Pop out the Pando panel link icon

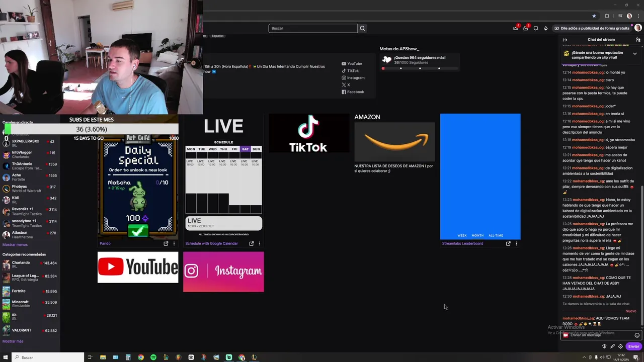[166, 243]
